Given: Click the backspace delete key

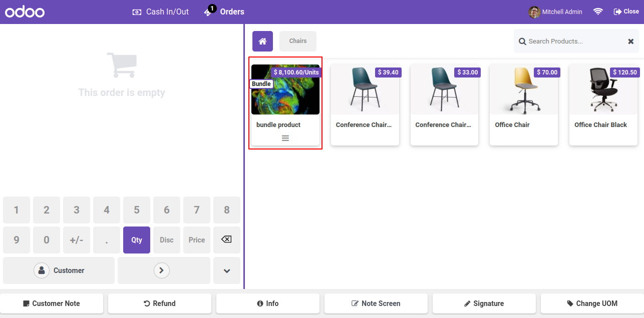Looking at the screenshot, I should [227, 240].
